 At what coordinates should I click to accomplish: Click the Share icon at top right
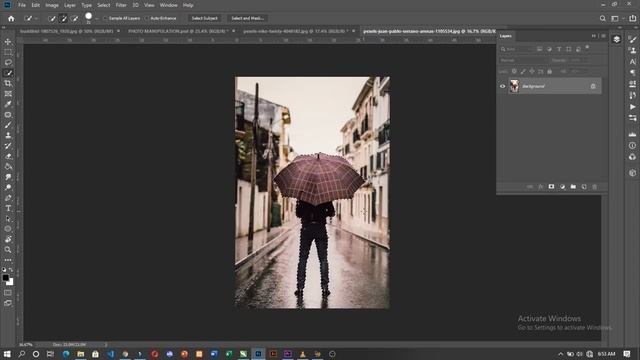[632, 18]
